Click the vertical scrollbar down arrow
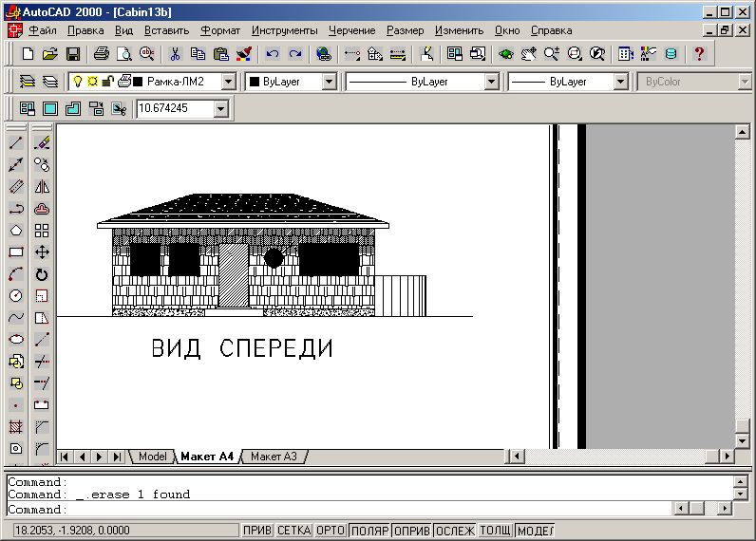756x541 pixels. point(742,440)
